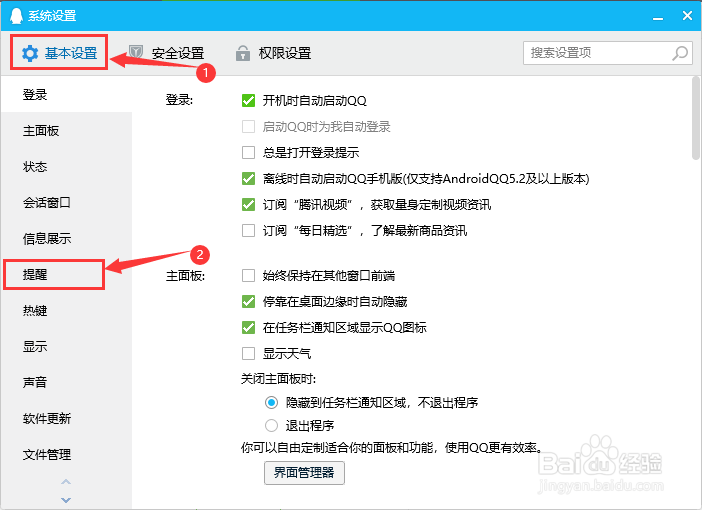This screenshot has width=702, height=510.
Task: Click the search magnifier icon
Action: [680, 53]
